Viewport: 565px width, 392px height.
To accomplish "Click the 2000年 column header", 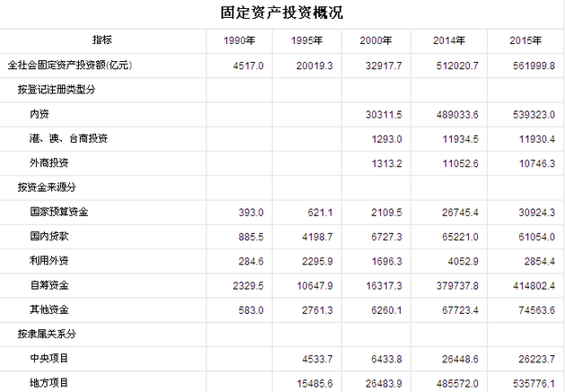I will (x=376, y=41).
